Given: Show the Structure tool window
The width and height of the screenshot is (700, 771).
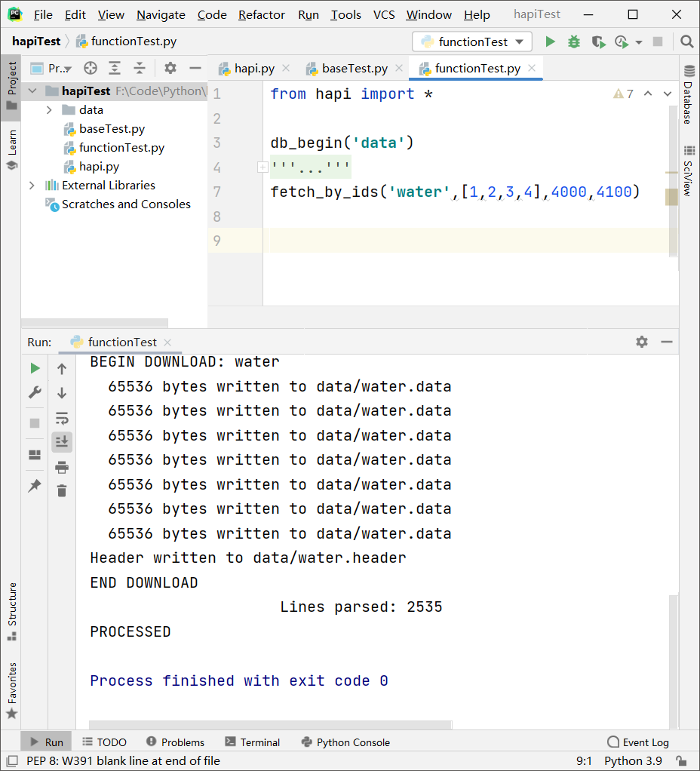Looking at the screenshot, I should coord(11,604).
